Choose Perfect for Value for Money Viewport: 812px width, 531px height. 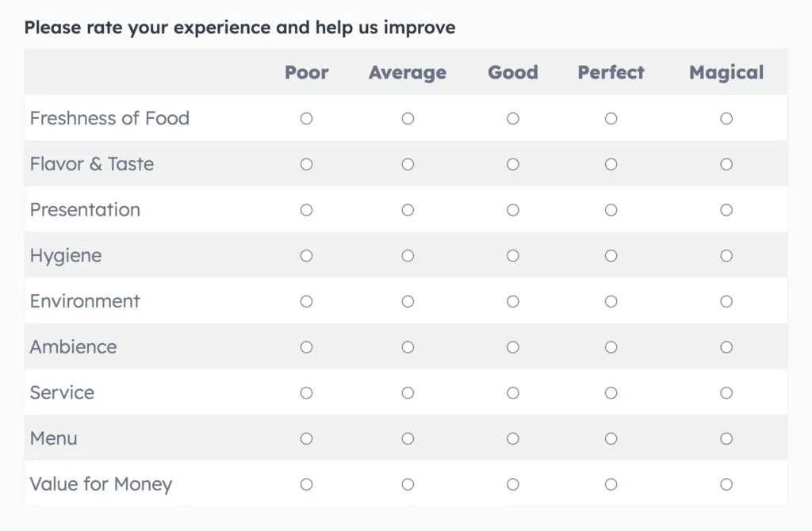[x=611, y=484]
